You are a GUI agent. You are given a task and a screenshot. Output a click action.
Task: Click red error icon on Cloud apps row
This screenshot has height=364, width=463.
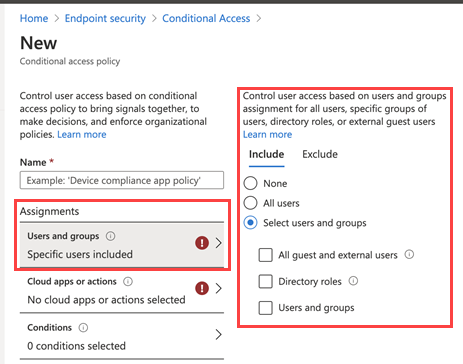tap(202, 288)
